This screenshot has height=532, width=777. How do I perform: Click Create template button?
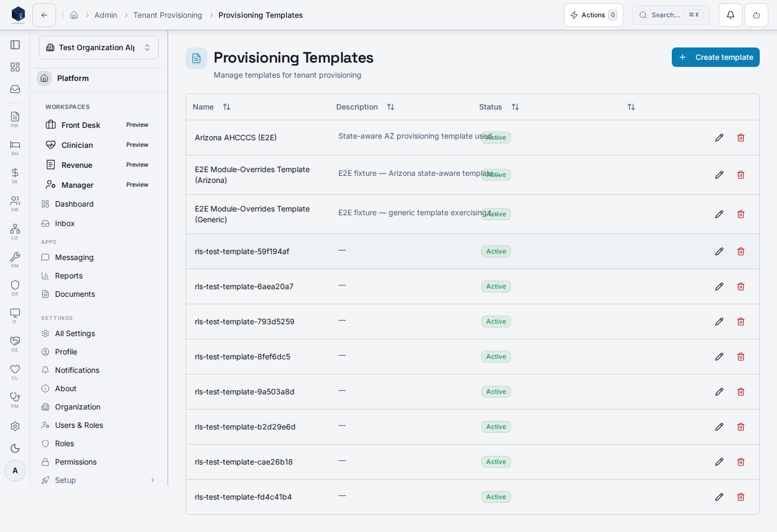[715, 57]
